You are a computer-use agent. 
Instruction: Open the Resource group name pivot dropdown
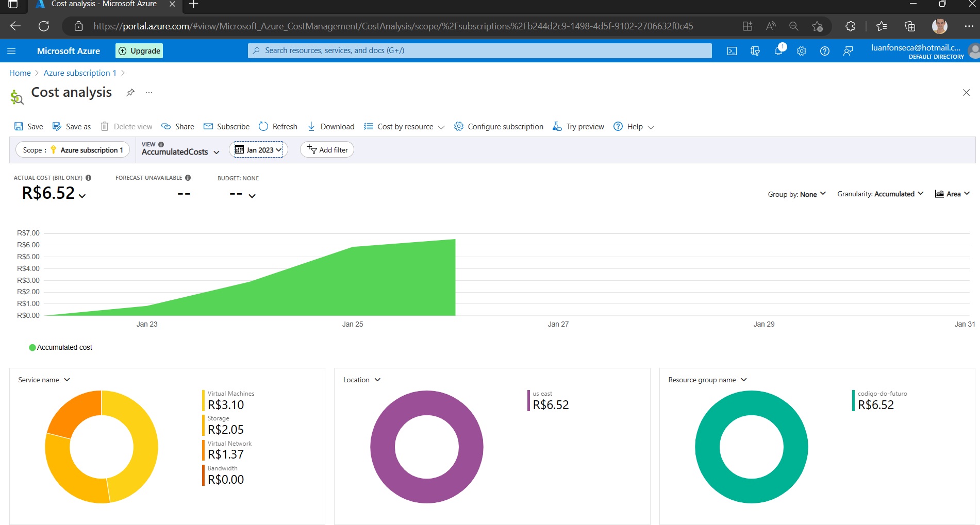(x=707, y=380)
